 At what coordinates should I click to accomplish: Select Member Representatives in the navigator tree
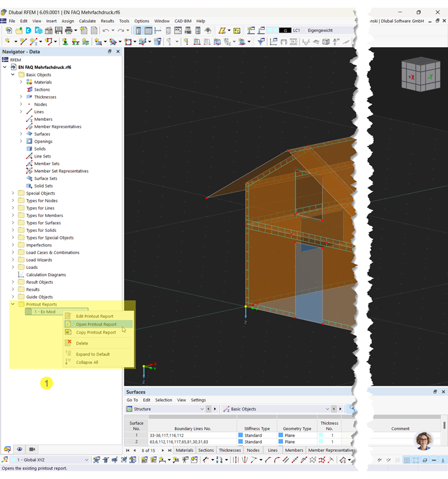point(58,126)
